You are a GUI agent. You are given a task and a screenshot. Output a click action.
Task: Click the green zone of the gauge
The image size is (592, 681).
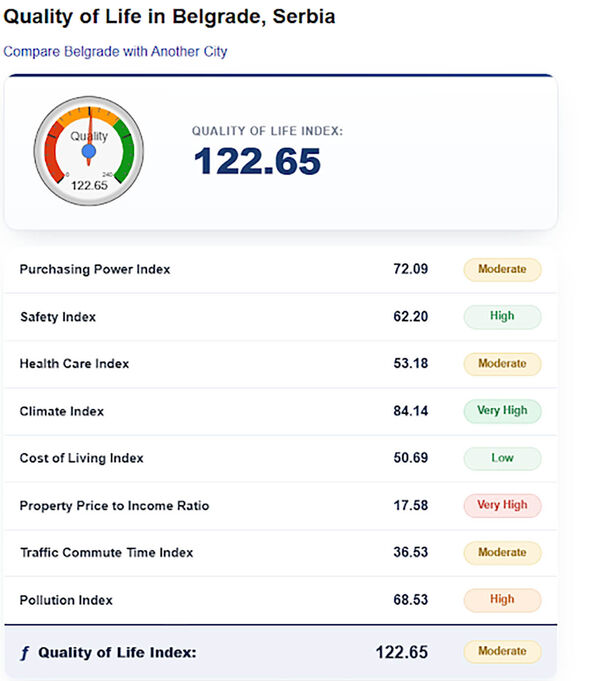click(x=126, y=150)
